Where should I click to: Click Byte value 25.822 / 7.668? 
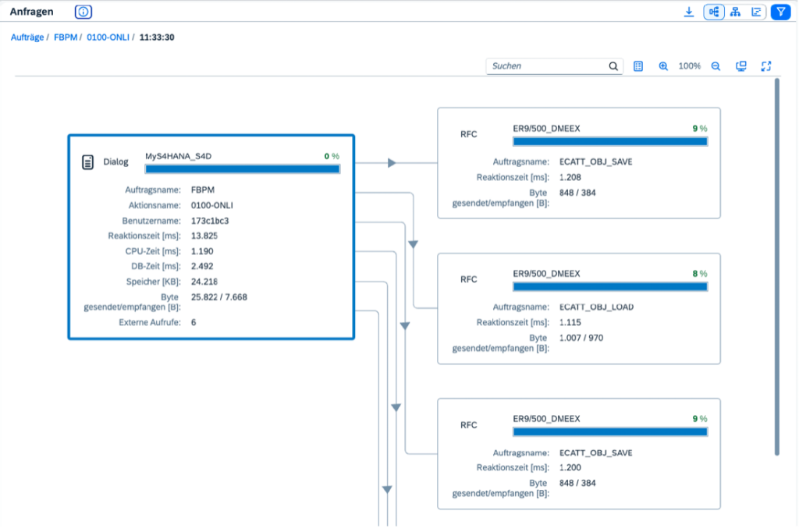click(x=219, y=297)
